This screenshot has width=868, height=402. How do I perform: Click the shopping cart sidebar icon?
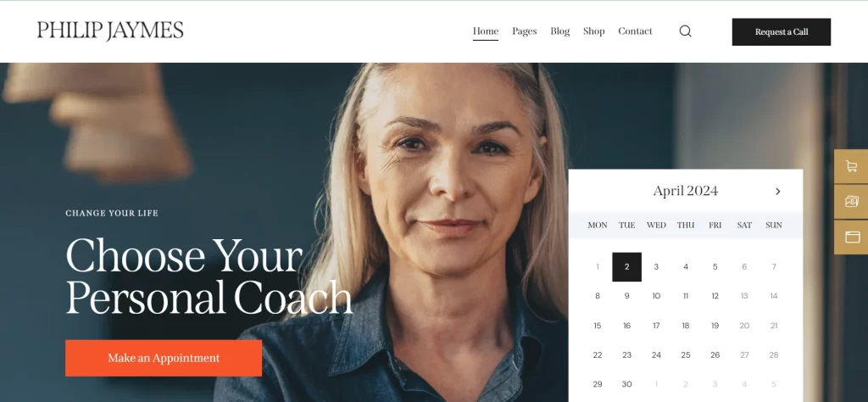point(851,166)
